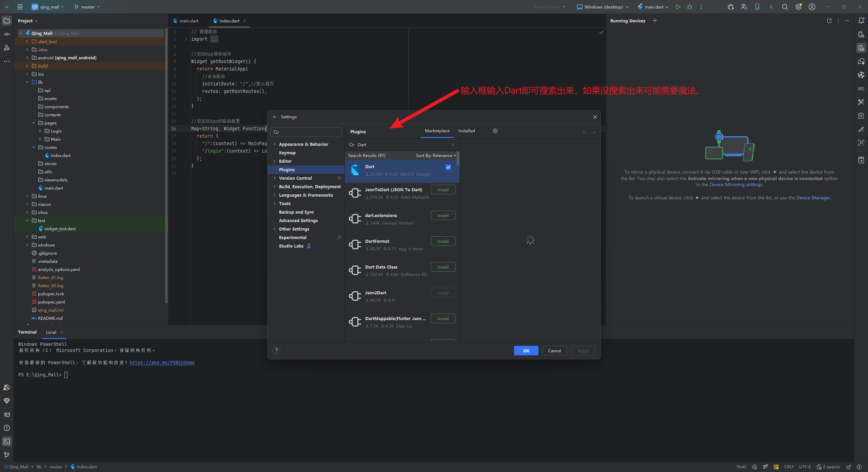Switch to the main.dart editor tab
This screenshot has height=472, width=868.
[x=189, y=21]
